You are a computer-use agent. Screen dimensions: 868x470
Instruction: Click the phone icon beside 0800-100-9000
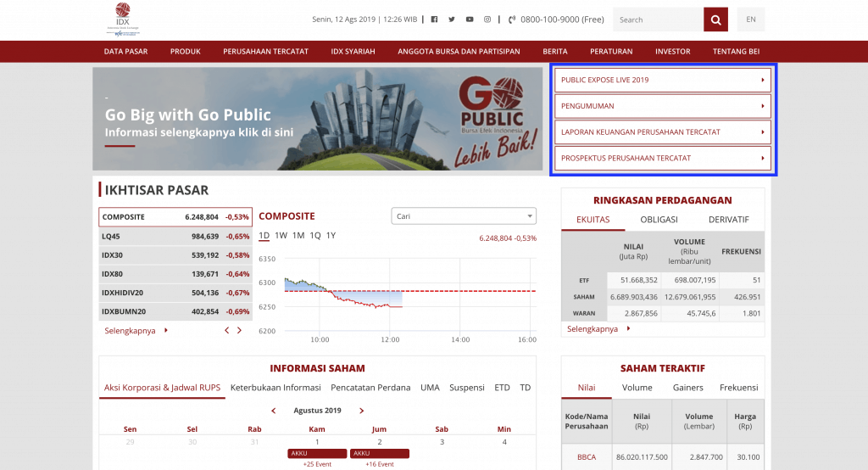[x=512, y=20]
